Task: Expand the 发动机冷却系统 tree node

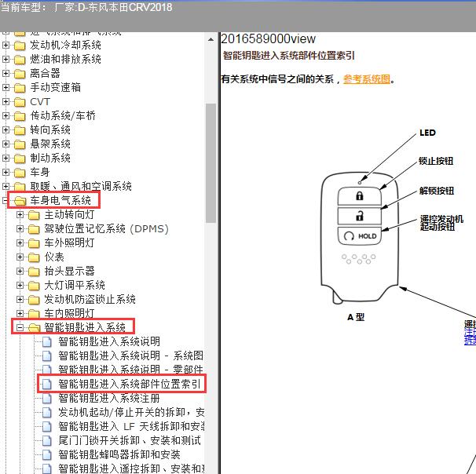Action: click(x=5, y=46)
